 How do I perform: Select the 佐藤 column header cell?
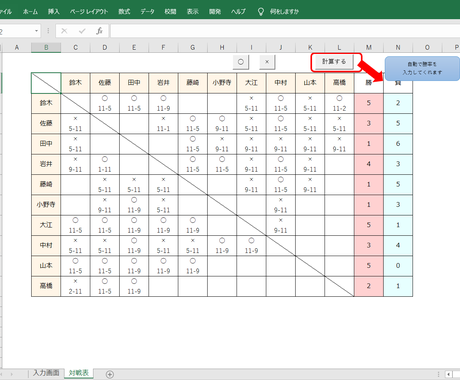click(105, 83)
